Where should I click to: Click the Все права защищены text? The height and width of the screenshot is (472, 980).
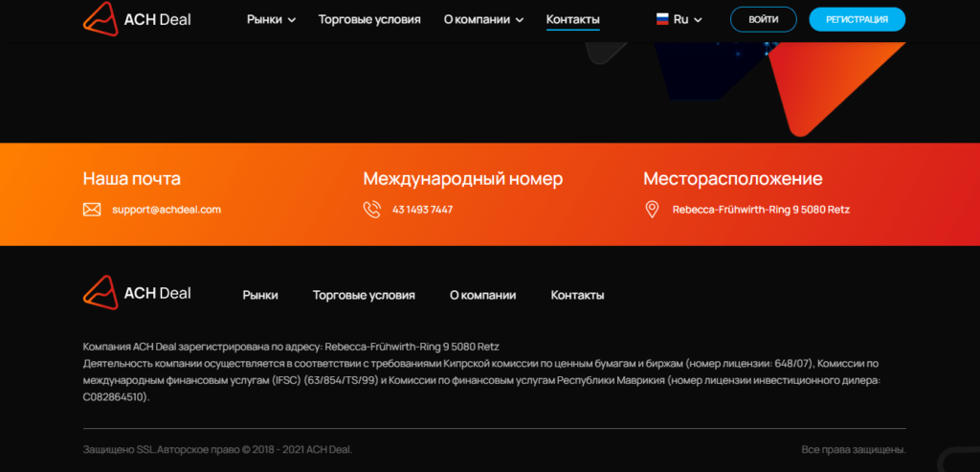tap(854, 449)
